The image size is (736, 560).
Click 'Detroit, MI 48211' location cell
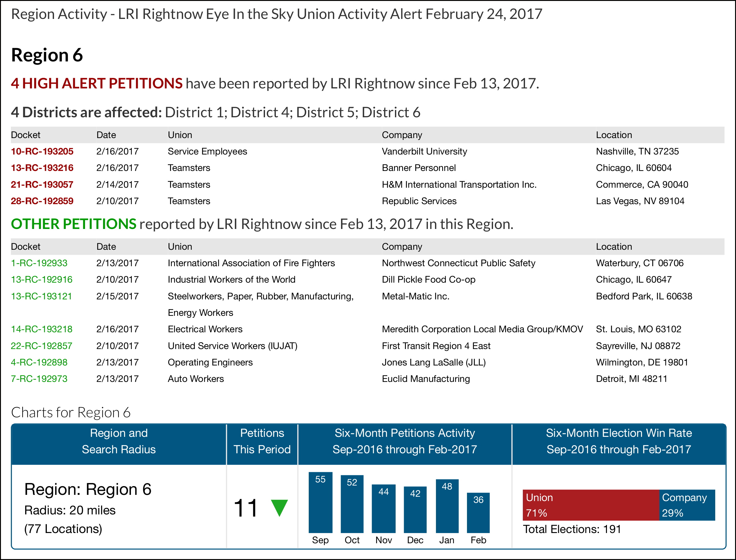(x=632, y=379)
